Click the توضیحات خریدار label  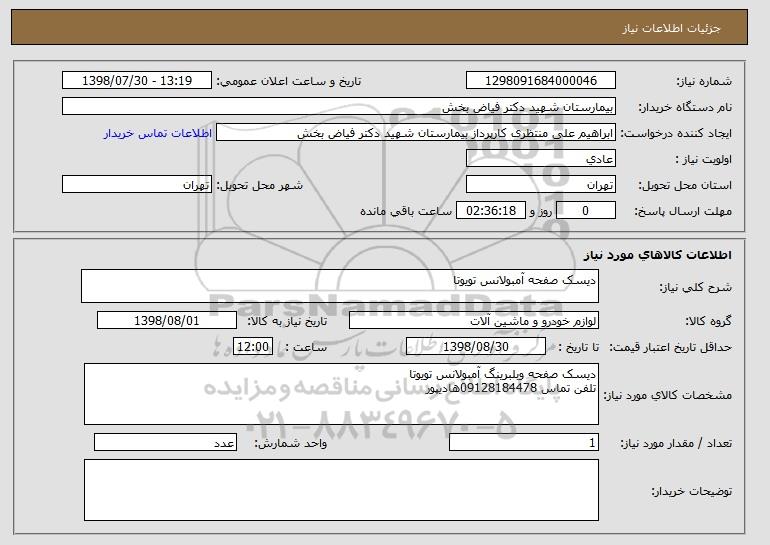click(x=691, y=491)
